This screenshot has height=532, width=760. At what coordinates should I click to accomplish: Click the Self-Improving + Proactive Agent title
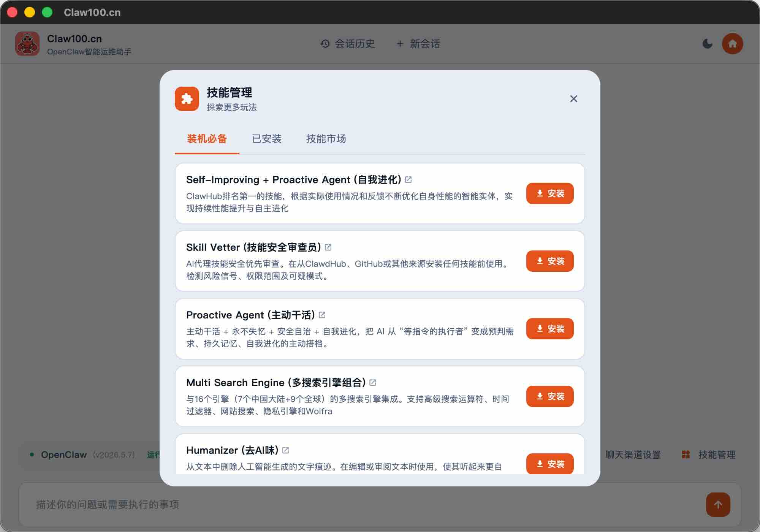click(x=293, y=179)
